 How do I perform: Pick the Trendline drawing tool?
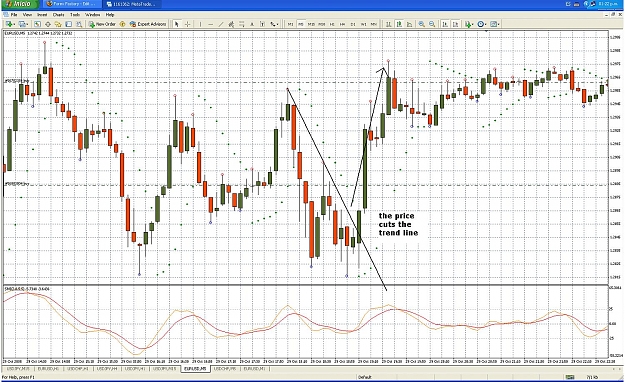coord(221,24)
